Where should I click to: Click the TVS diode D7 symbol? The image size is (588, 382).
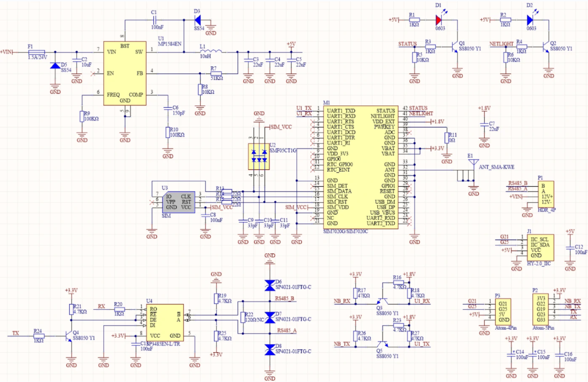[269, 316]
